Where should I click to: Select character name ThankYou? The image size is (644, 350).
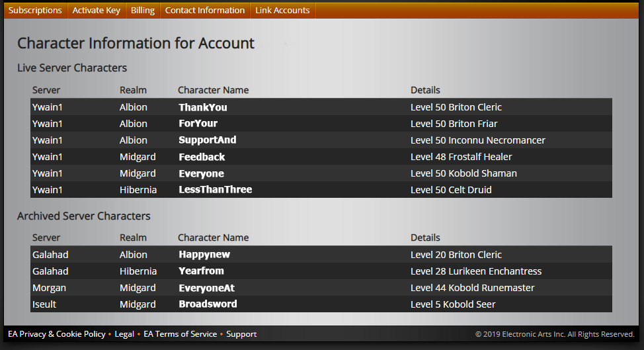coord(203,107)
